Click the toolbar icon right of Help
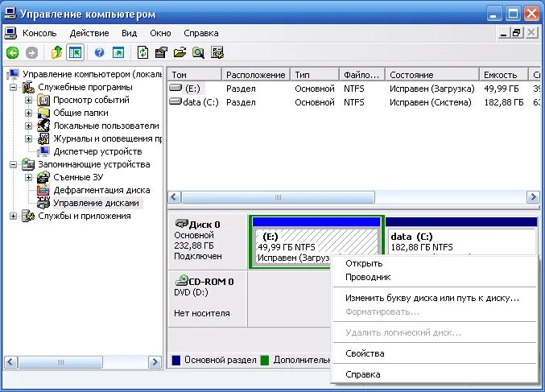This screenshot has height=392, width=545. point(118,53)
